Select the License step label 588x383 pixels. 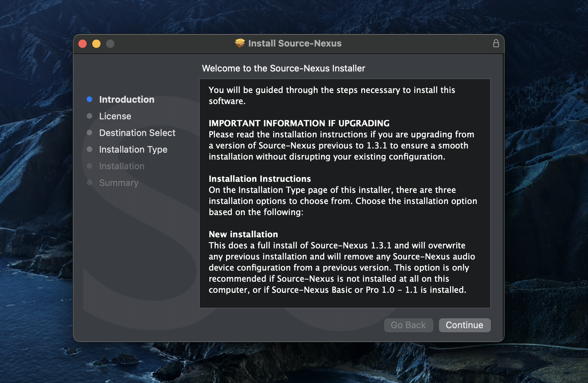coord(115,116)
